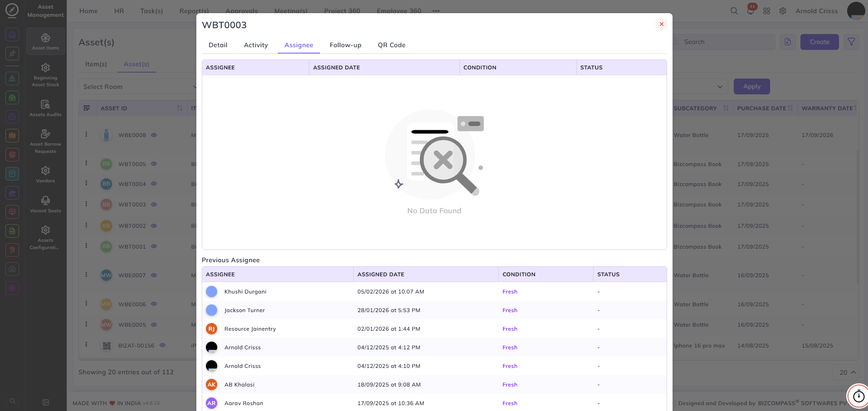Open Arnold Crisss profile avatar
The width and height of the screenshot is (868, 411).
pyautogui.click(x=856, y=10)
